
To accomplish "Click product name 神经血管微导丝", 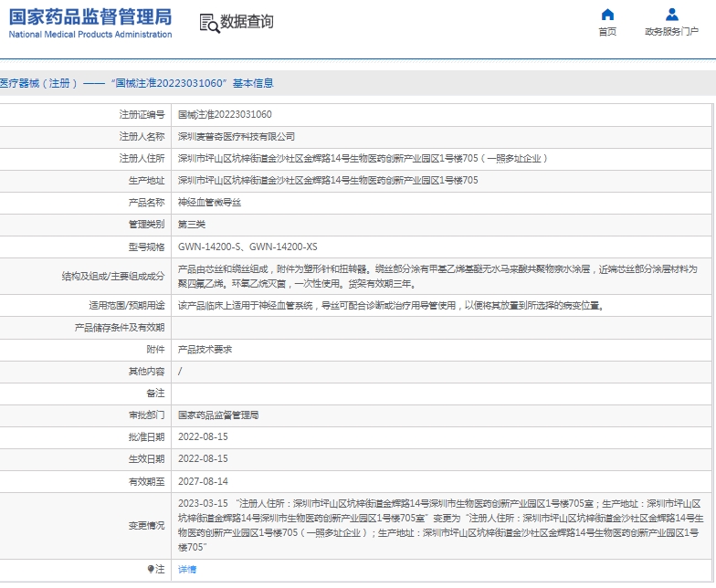I will point(210,203).
